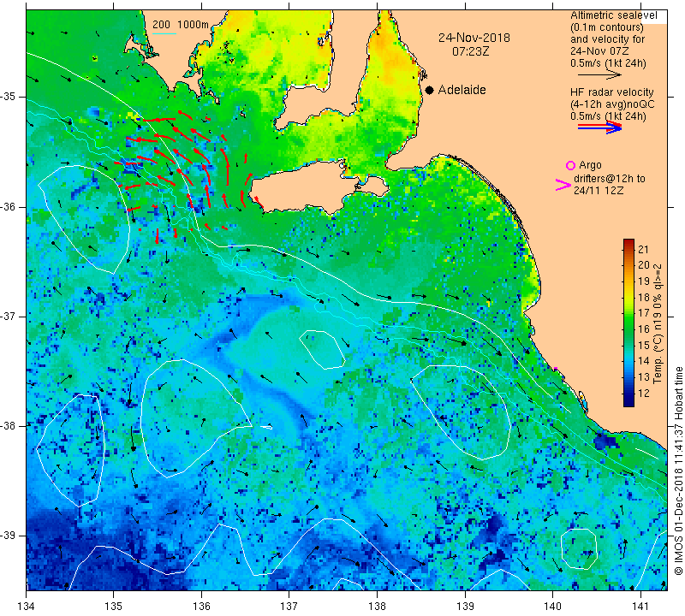
Task: Click the latitude axis label -37
Action: (x=9, y=316)
